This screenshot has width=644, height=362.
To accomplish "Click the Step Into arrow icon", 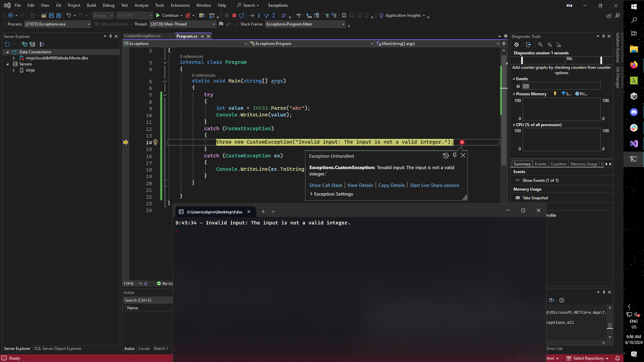I will point(259,15).
